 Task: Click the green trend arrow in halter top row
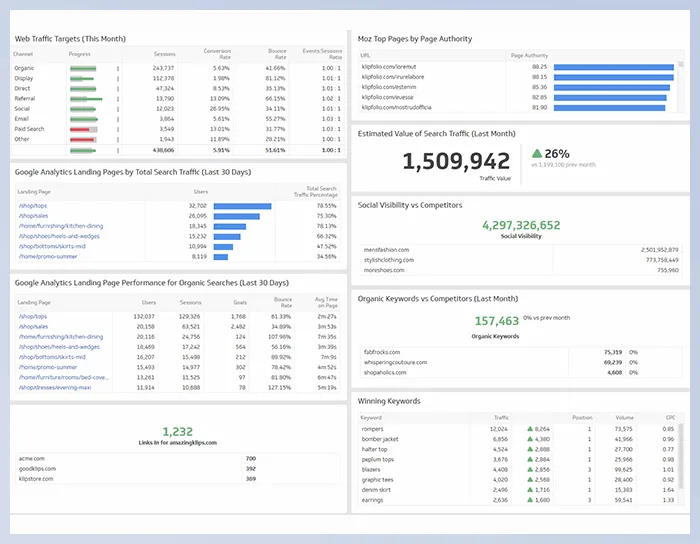[530, 450]
